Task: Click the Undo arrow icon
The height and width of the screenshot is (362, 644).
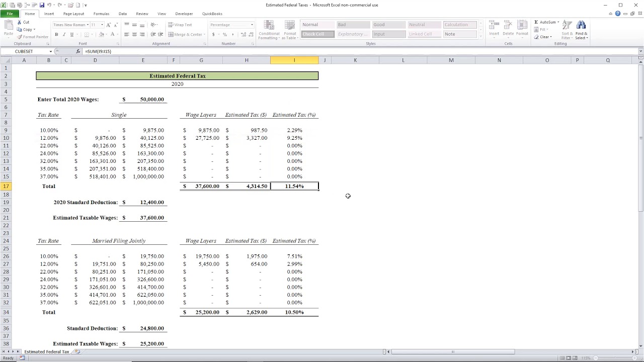Action: (x=49, y=5)
